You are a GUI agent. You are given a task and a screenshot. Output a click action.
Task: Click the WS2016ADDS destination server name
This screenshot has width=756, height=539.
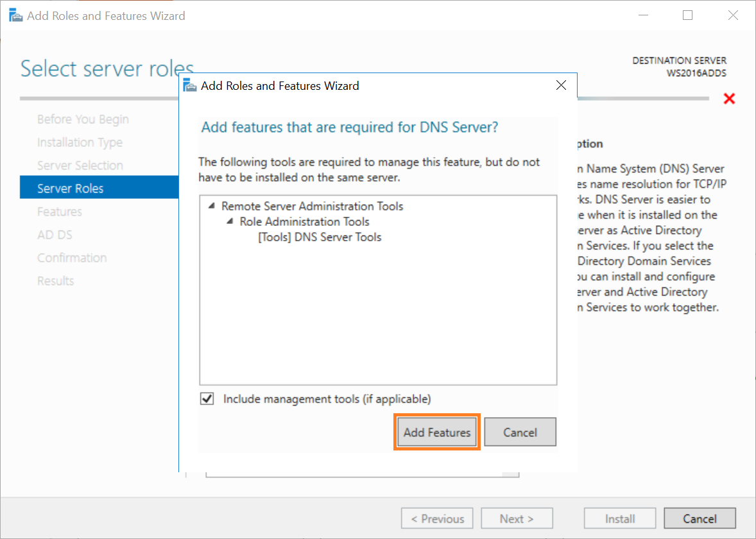(696, 73)
